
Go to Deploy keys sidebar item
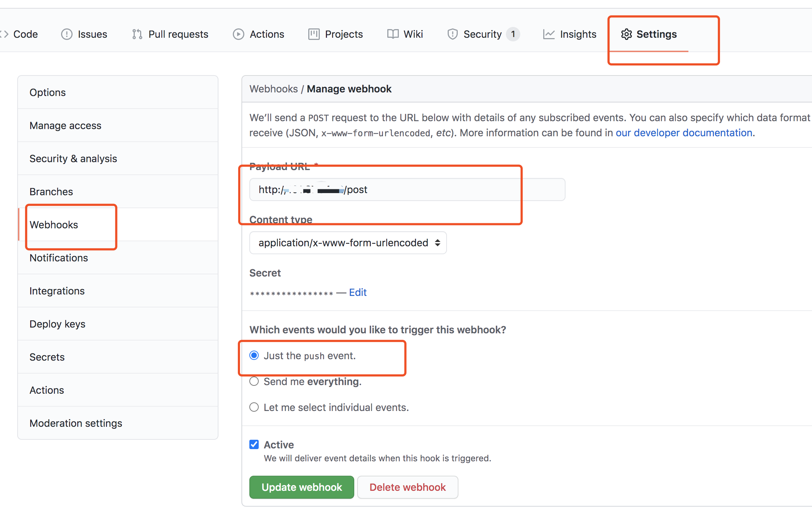click(x=57, y=324)
